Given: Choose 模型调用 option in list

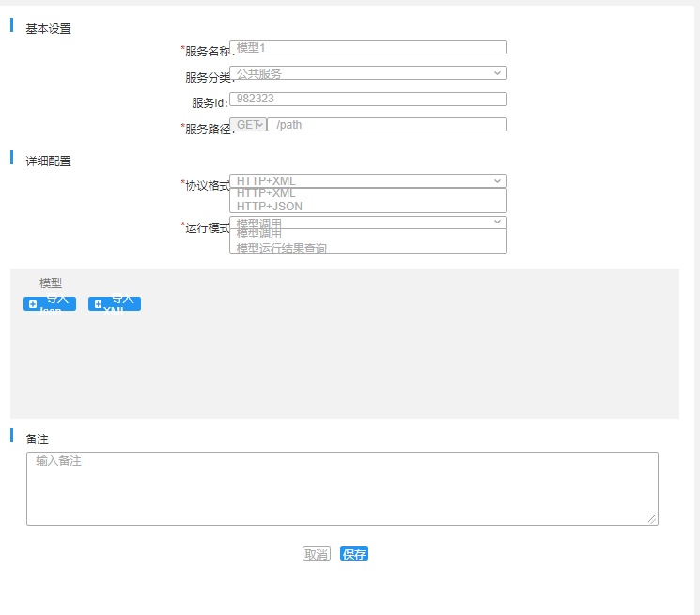Looking at the screenshot, I should pyautogui.click(x=259, y=233).
